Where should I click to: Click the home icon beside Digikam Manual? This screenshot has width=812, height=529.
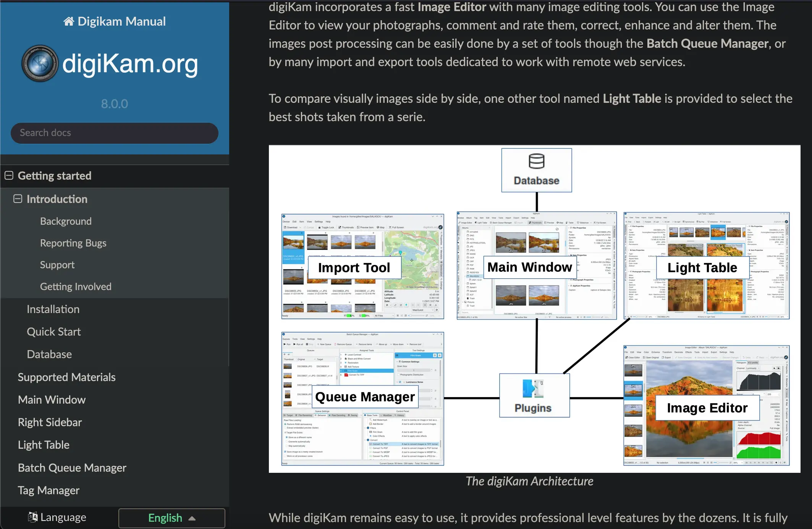point(68,21)
